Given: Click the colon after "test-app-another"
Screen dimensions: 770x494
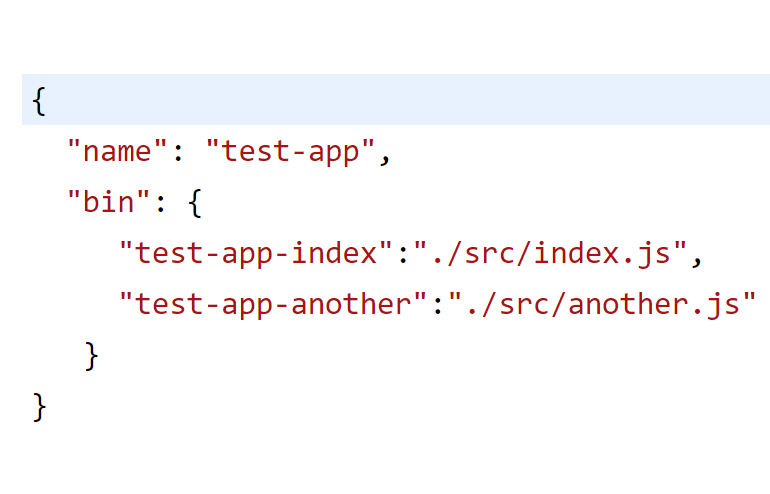Looking at the screenshot, I should 437,304.
